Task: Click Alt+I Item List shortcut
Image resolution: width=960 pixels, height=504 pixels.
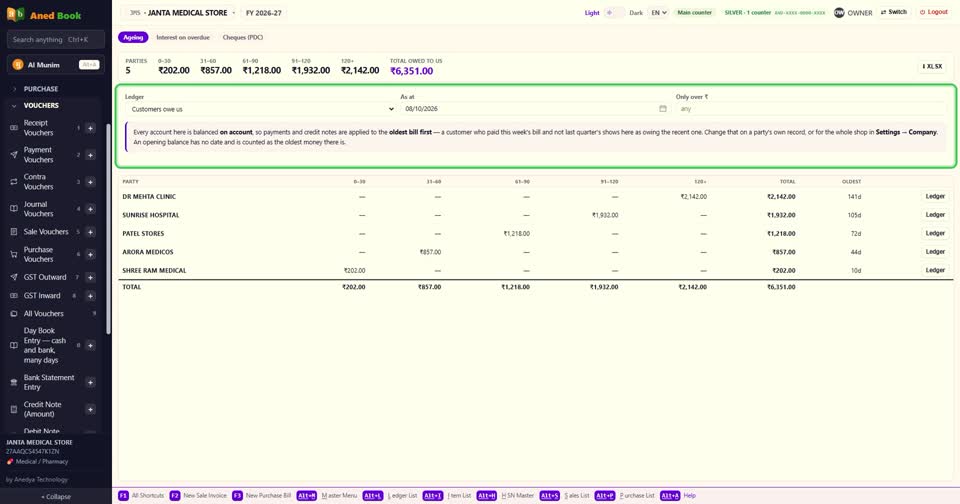Action: click(447, 495)
